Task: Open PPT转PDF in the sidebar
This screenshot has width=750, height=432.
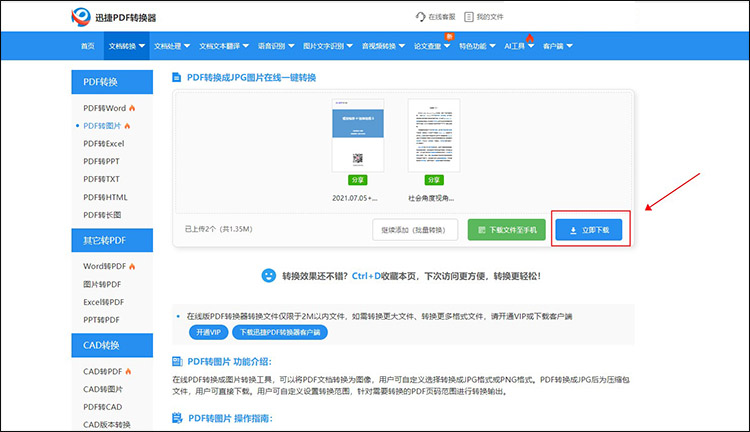Action: (x=101, y=320)
